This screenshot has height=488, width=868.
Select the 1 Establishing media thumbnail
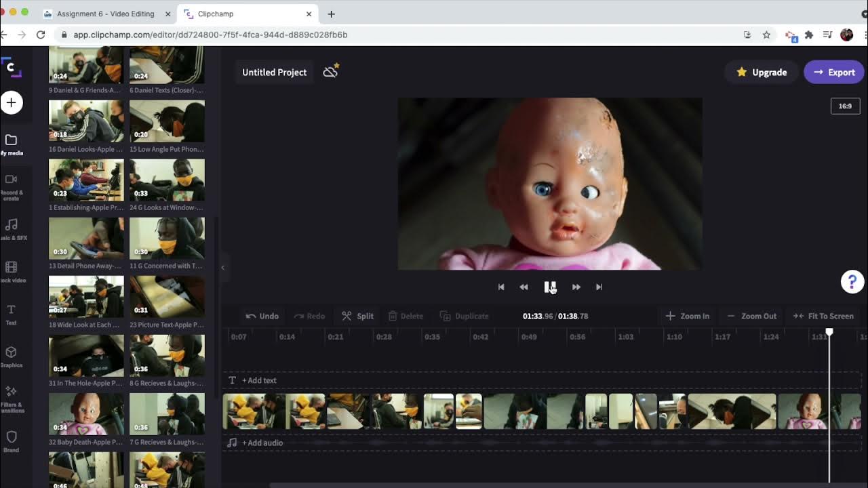86,179
